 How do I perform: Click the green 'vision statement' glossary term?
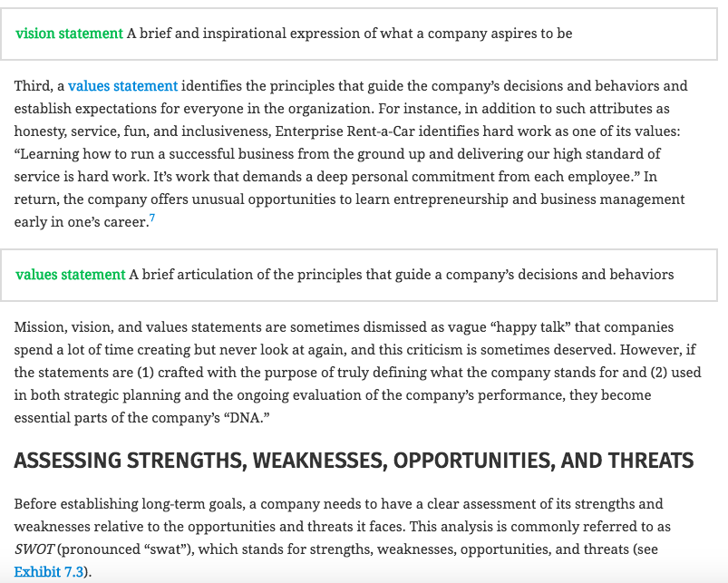pyautogui.click(x=69, y=34)
